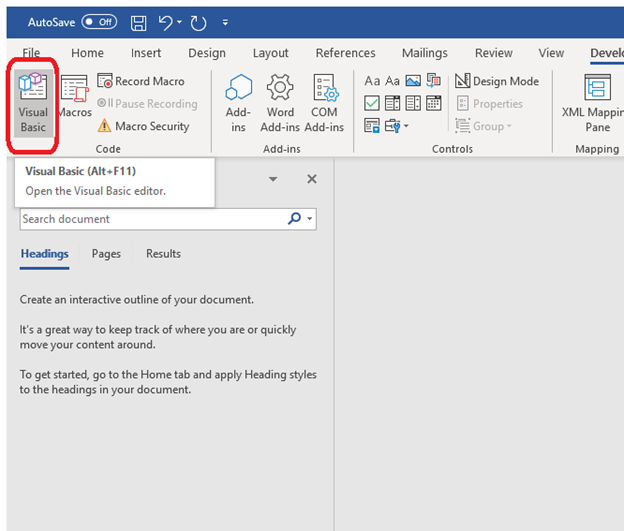624x531 pixels.
Task: Toggle AutoSave switch
Action: 99,22
